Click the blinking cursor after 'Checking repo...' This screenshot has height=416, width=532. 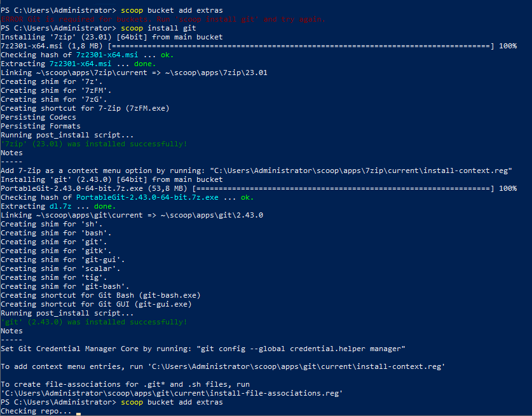(x=78, y=414)
